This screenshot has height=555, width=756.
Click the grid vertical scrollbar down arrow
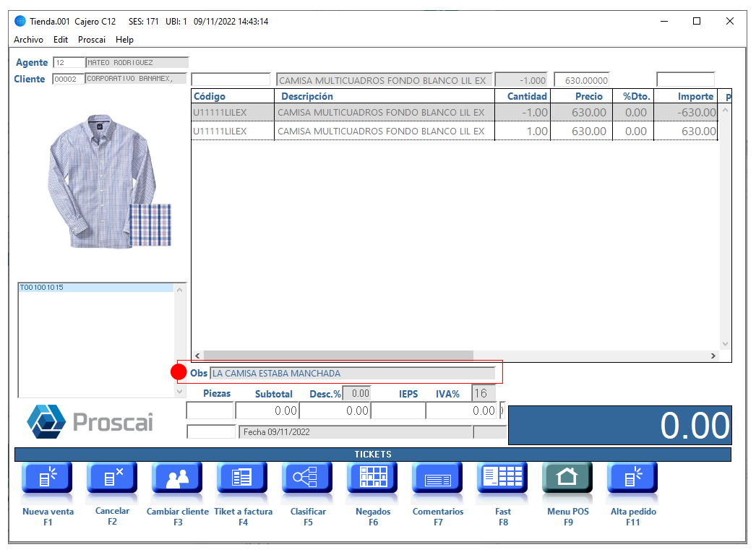tap(725, 344)
